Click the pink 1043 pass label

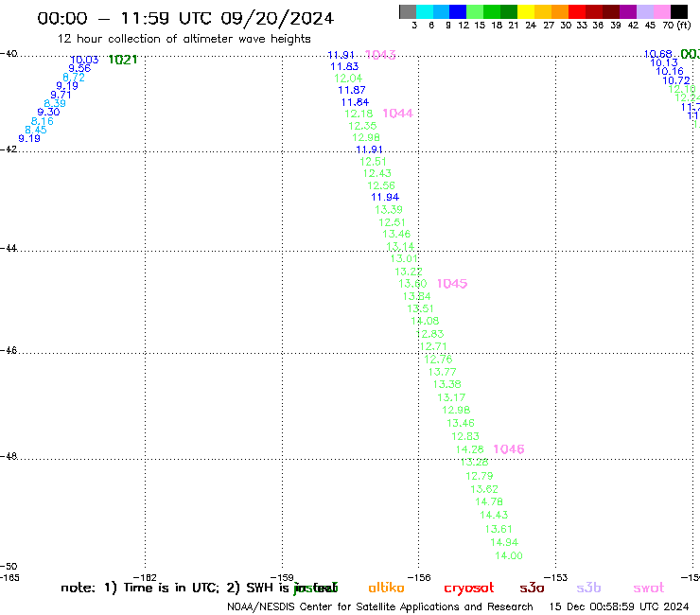pos(380,55)
